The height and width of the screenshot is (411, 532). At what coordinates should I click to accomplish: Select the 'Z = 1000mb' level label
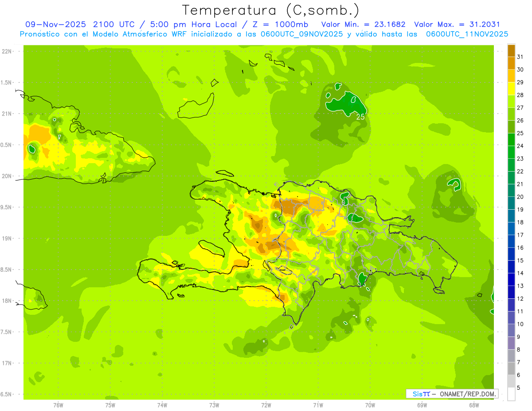(x=282, y=24)
